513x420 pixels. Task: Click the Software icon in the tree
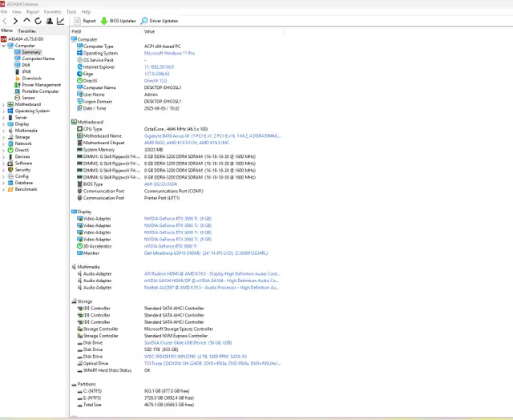click(10, 164)
